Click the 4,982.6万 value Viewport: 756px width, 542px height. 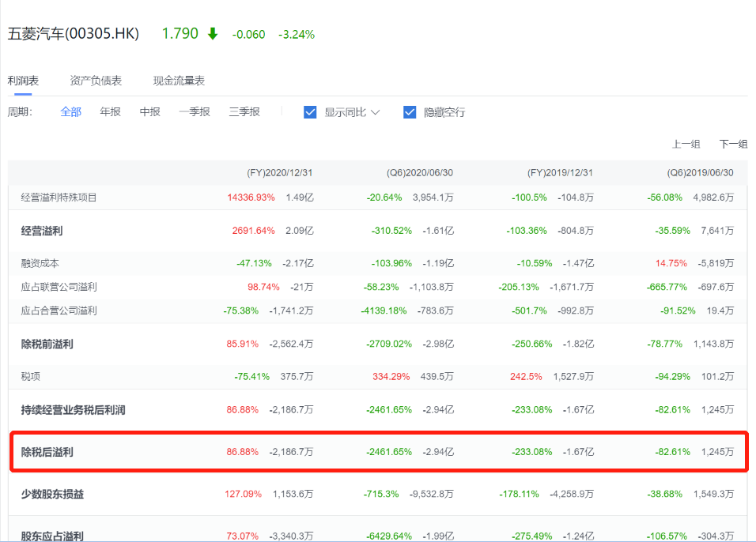(x=713, y=198)
